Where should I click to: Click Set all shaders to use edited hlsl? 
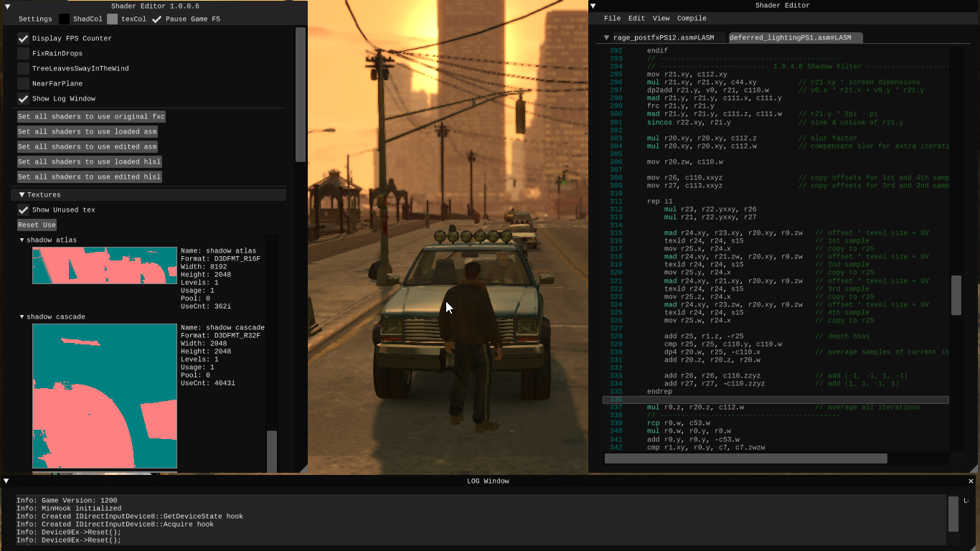[89, 176]
